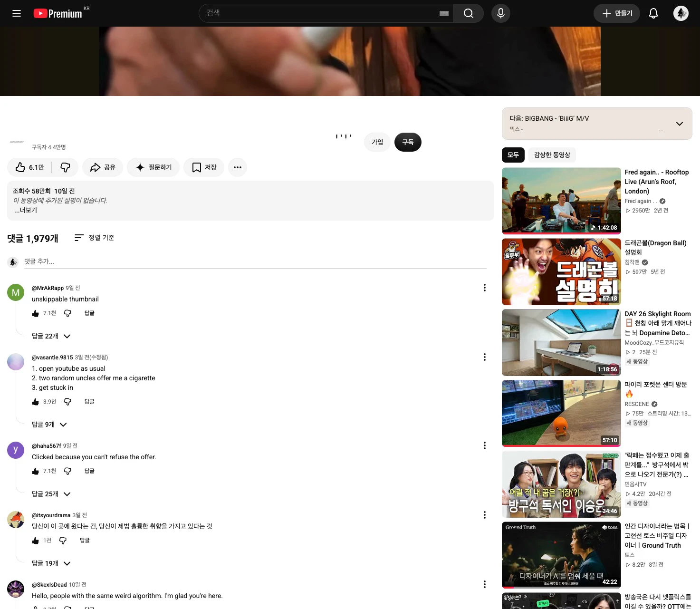Open @MrAkRapp channel link
This screenshot has width=700, height=609.
48,288
